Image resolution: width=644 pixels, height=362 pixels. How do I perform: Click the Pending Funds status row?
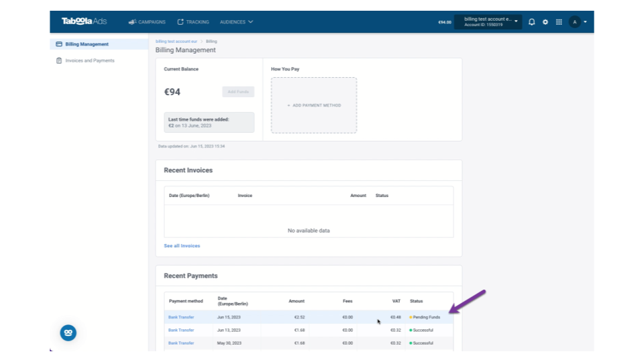pos(309,317)
